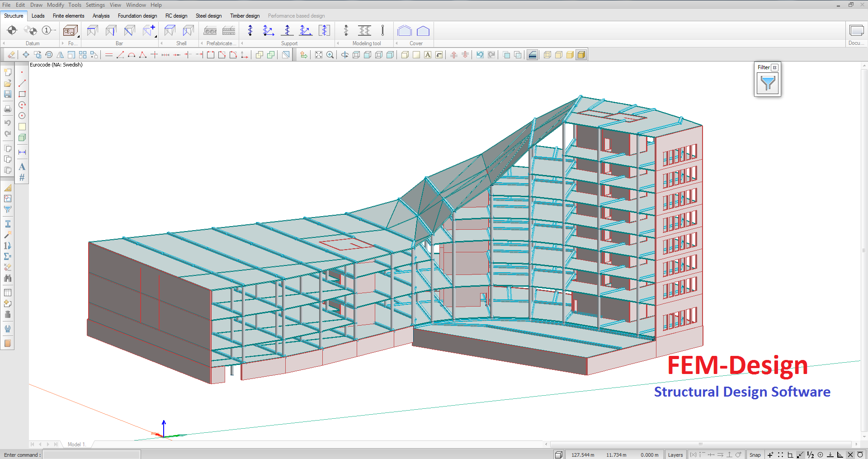Switch to the RC design tab
This screenshot has width=868, height=459.
[x=176, y=16]
